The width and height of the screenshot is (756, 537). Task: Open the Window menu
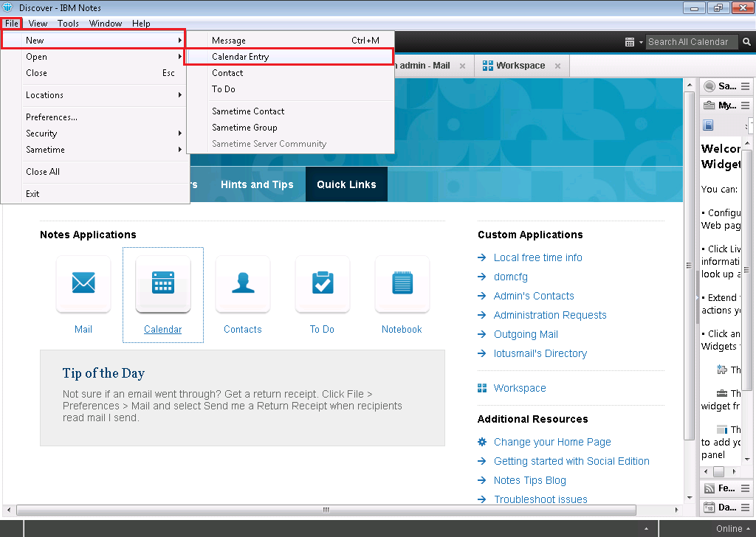coord(106,23)
